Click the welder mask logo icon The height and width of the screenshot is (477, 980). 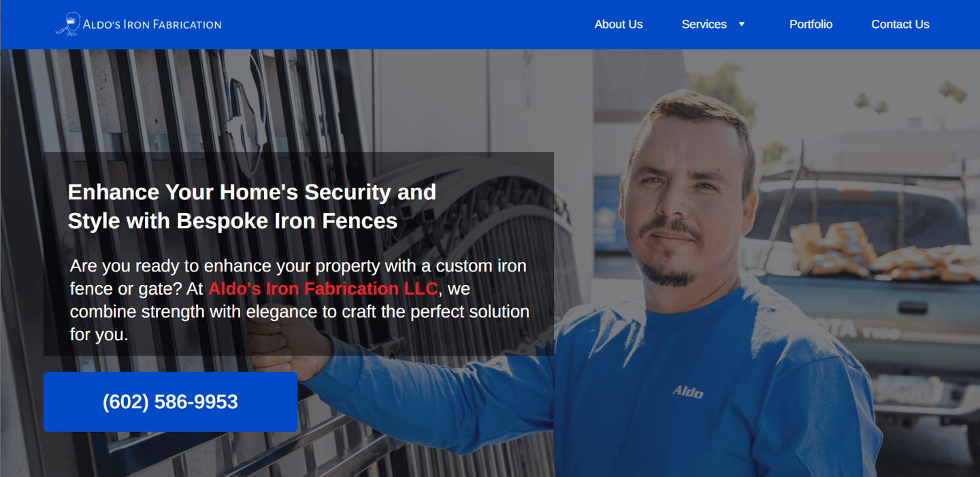tap(68, 24)
